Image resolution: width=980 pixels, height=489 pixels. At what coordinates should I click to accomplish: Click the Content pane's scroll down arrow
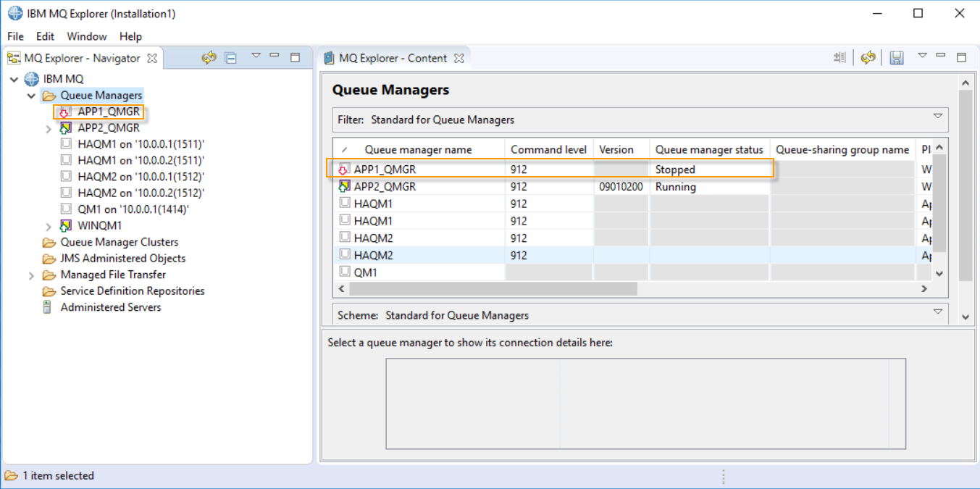click(x=965, y=317)
